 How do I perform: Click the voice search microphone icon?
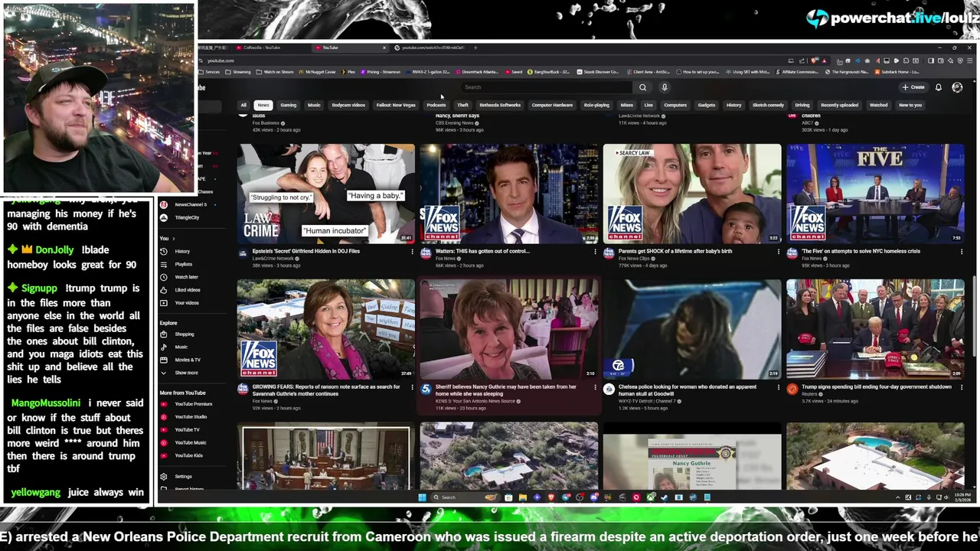coord(665,87)
